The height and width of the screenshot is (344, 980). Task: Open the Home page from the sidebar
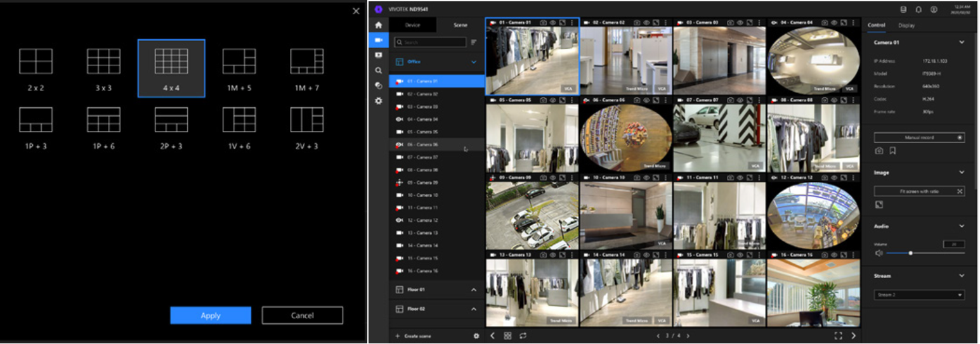(379, 25)
